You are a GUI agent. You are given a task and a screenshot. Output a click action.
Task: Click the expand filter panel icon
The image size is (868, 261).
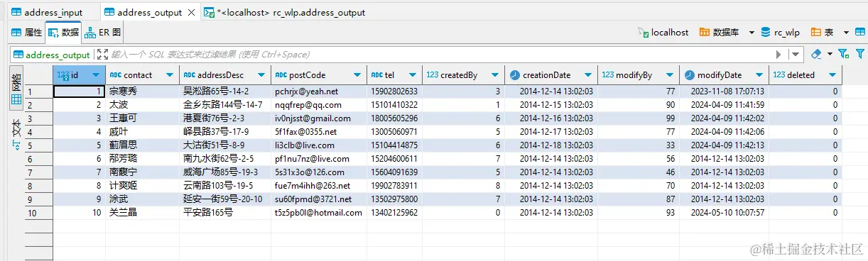point(102,55)
